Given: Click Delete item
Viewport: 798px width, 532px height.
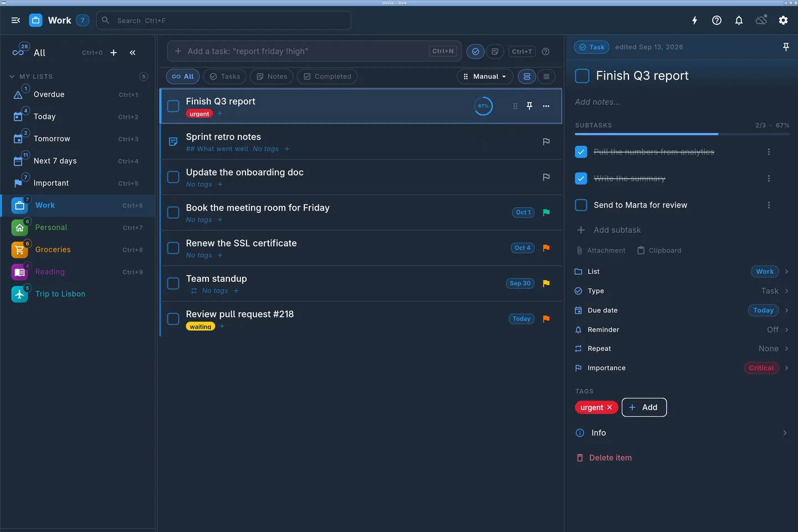Looking at the screenshot, I should pos(604,458).
